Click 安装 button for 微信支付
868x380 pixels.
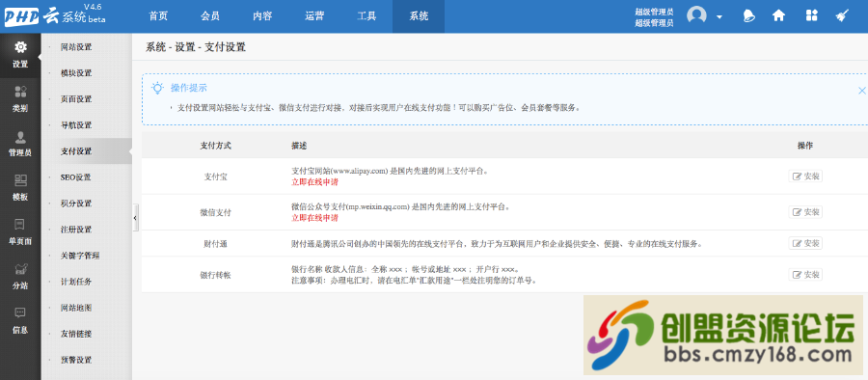coord(805,212)
